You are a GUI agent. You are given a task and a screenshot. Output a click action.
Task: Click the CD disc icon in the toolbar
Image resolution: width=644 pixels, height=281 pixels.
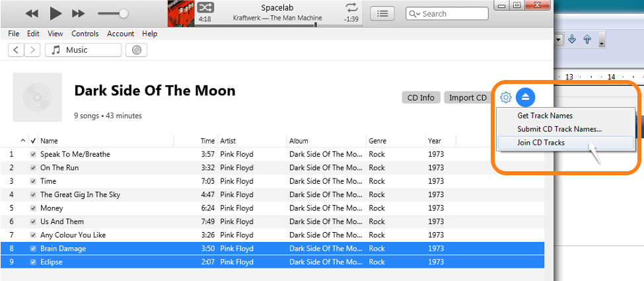tap(136, 50)
